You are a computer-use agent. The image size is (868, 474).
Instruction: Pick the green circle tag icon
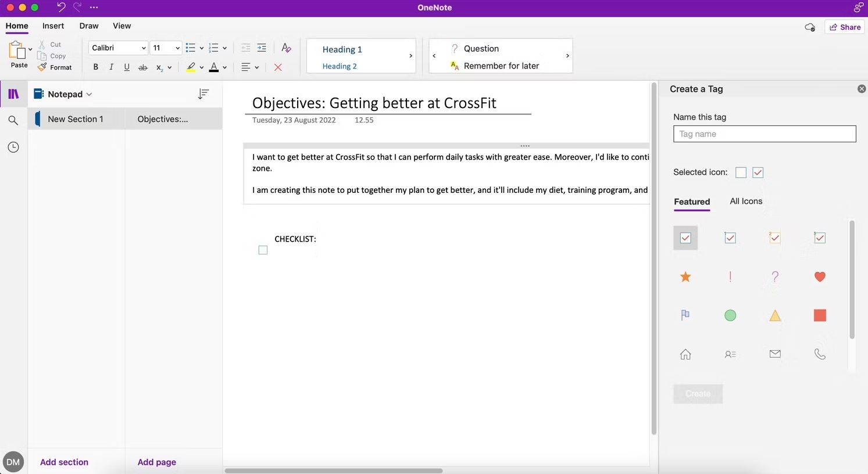click(730, 315)
